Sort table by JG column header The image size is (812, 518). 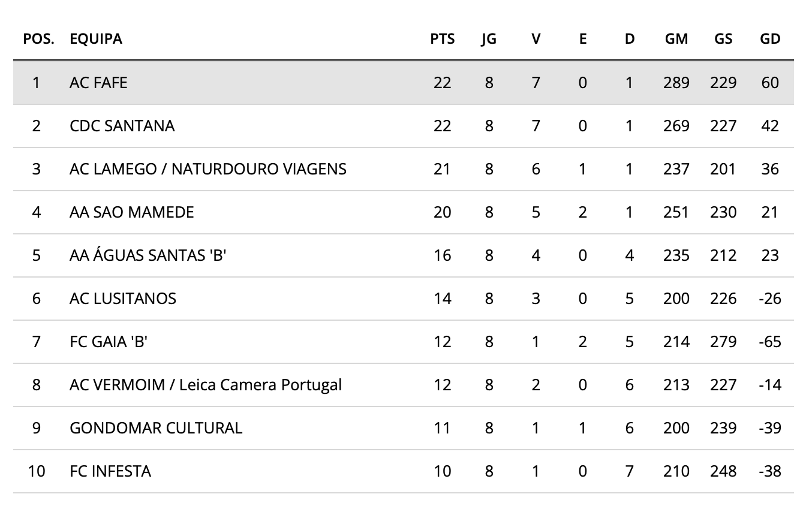tap(489, 39)
